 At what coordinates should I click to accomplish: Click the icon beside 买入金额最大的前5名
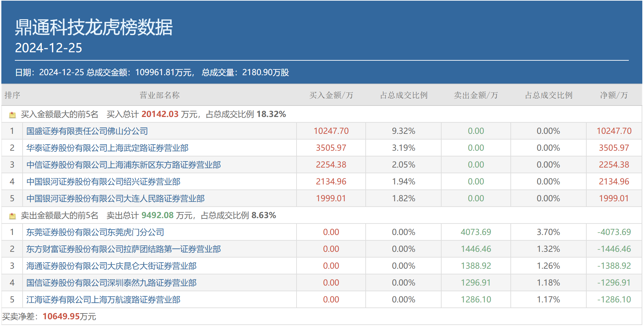pos(12,115)
